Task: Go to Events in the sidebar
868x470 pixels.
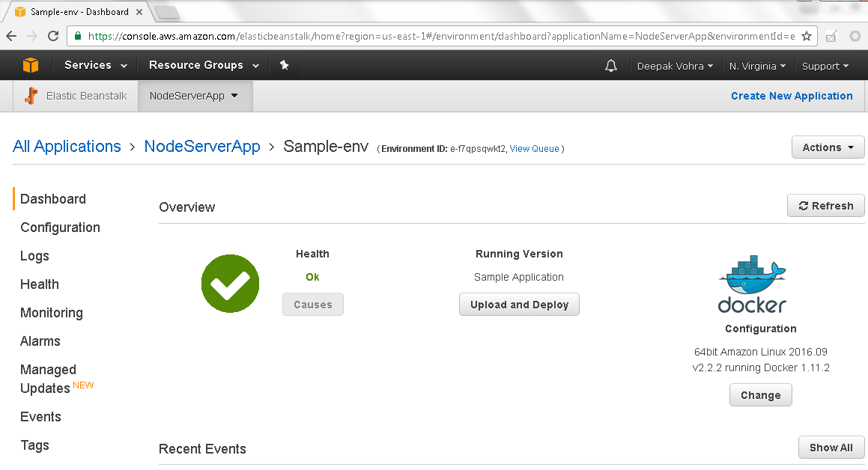Action: 41,417
